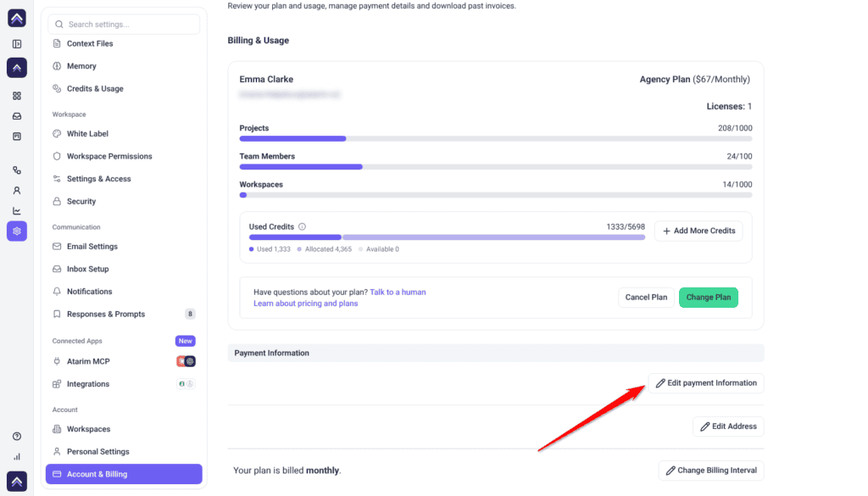The height and width of the screenshot is (496, 868).
Task: Click the app icons badge beside Atarim MCP
Action: 186,361
